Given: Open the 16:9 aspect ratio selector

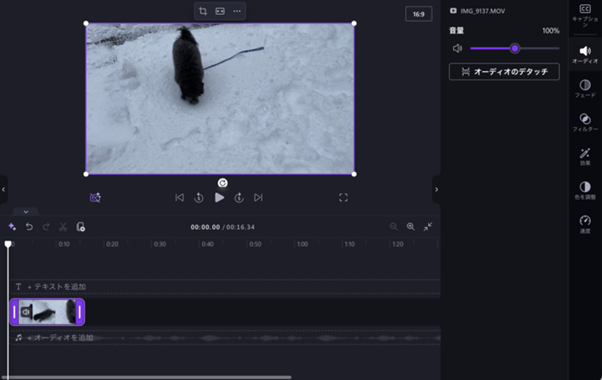Looking at the screenshot, I should point(418,14).
